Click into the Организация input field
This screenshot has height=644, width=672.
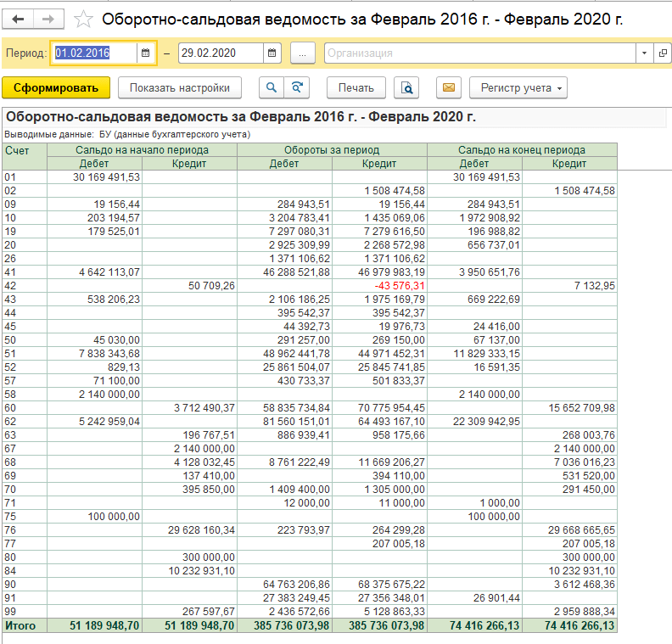[x=480, y=53]
